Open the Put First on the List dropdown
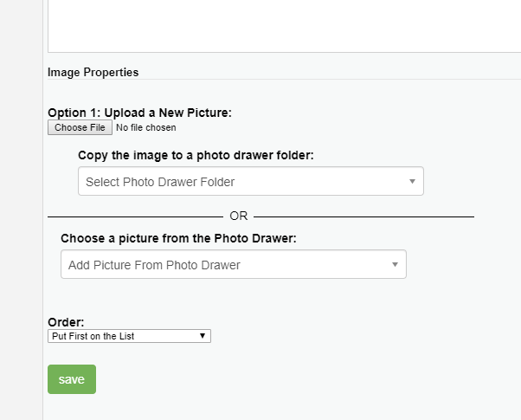The width and height of the screenshot is (521, 420). pyautogui.click(x=129, y=335)
